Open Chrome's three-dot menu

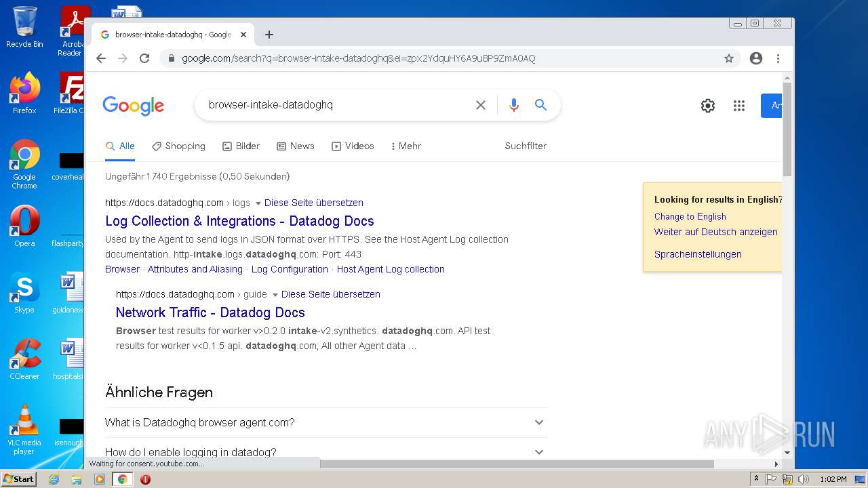[778, 58]
